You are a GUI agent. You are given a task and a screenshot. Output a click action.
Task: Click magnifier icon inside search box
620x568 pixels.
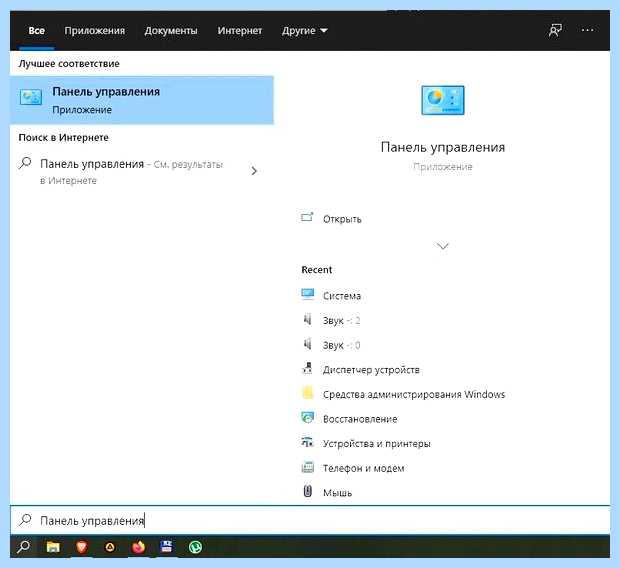point(25,519)
